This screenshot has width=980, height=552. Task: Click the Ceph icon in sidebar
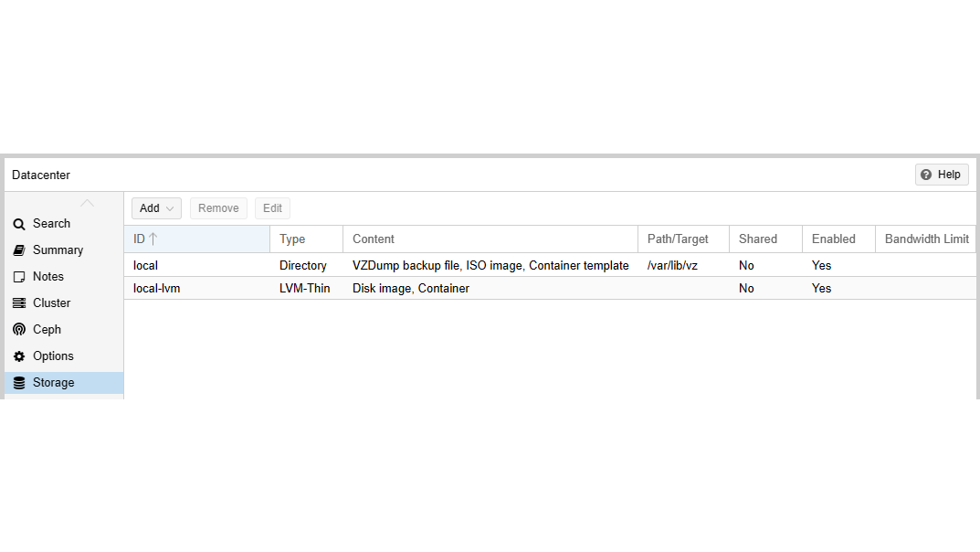19,330
